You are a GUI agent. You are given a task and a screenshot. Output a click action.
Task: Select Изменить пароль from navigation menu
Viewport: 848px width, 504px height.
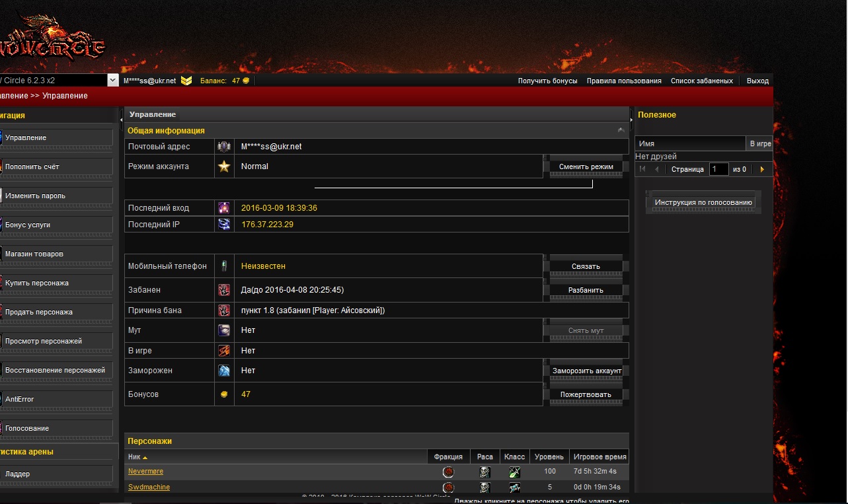coord(56,196)
